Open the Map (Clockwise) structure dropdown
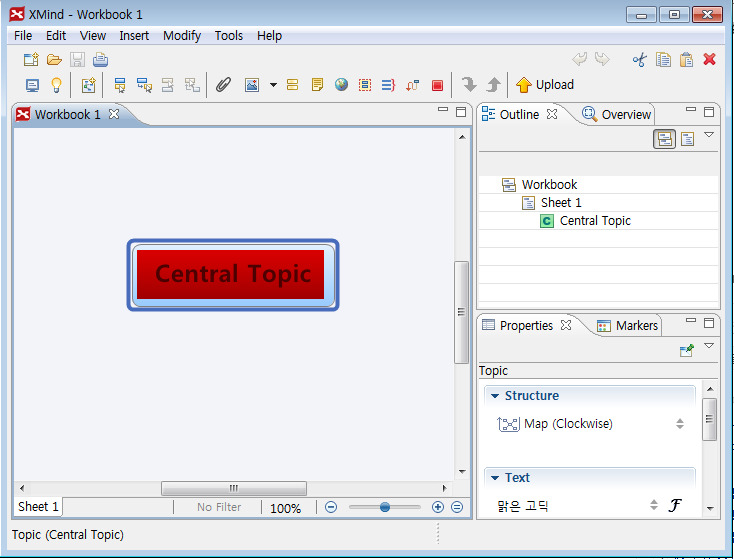Viewport: 734px width, 559px height. click(680, 424)
